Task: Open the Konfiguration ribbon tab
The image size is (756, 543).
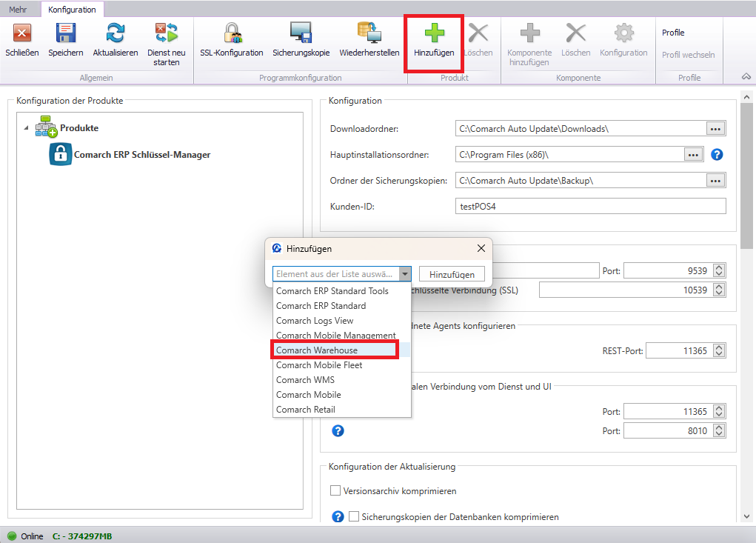Action: coord(72,9)
